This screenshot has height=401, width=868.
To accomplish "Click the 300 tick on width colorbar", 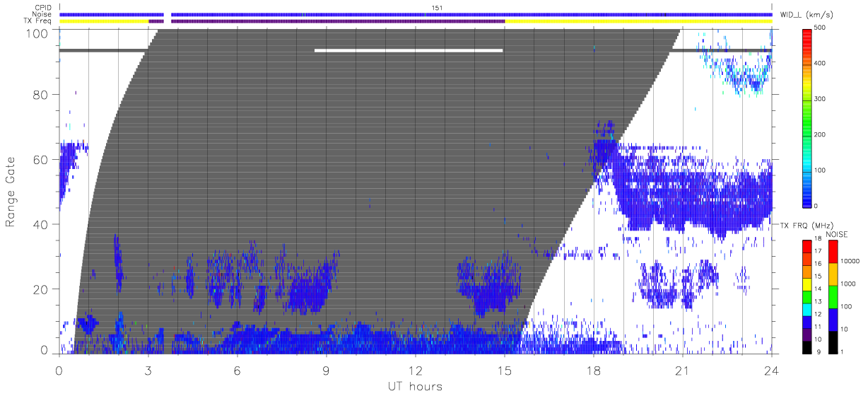I will [821, 99].
